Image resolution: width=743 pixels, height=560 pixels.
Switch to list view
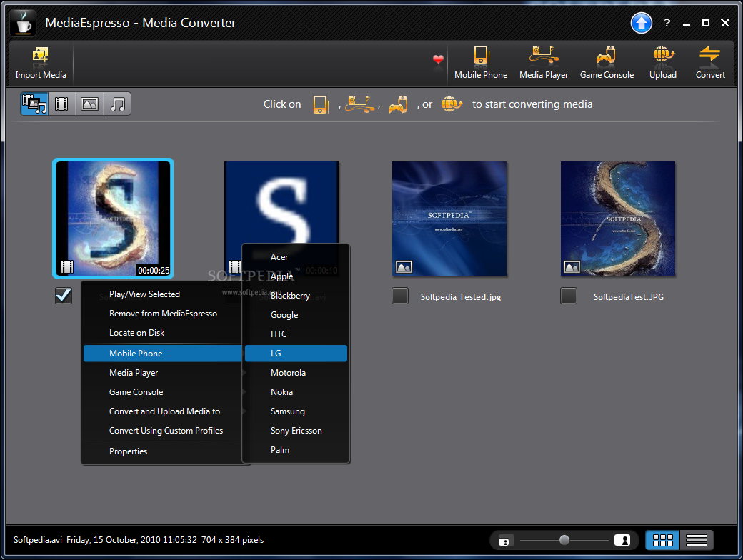[697, 540]
